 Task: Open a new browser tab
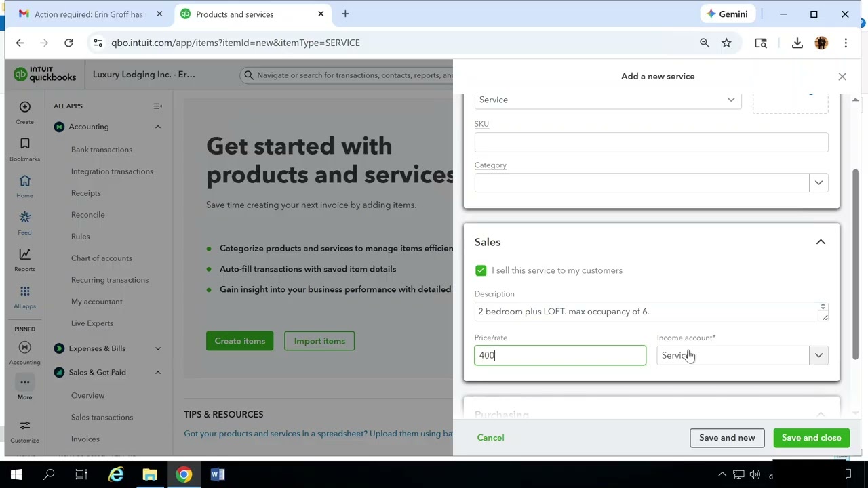click(345, 14)
